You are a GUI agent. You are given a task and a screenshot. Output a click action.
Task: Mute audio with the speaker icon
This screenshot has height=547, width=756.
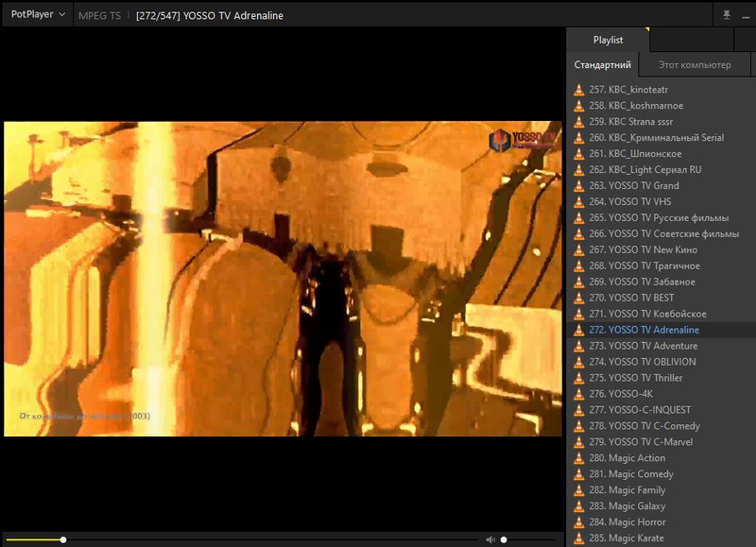(490, 539)
